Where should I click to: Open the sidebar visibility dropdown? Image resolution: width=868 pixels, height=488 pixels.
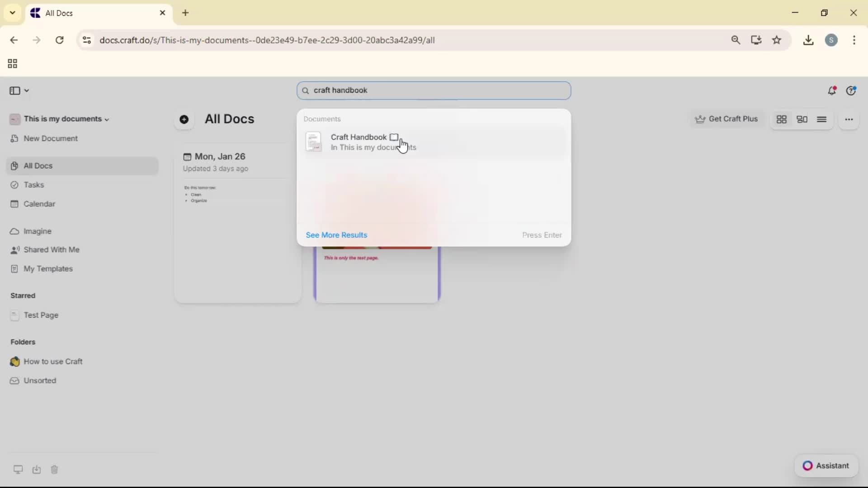tap(19, 90)
